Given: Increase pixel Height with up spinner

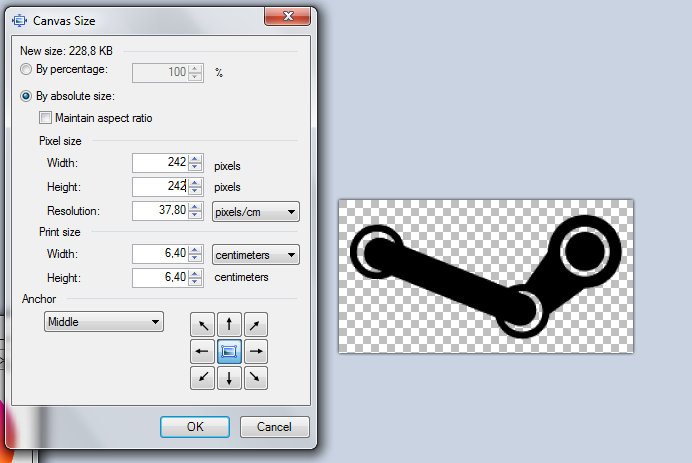Looking at the screenshot, I should tap(195, 182).
